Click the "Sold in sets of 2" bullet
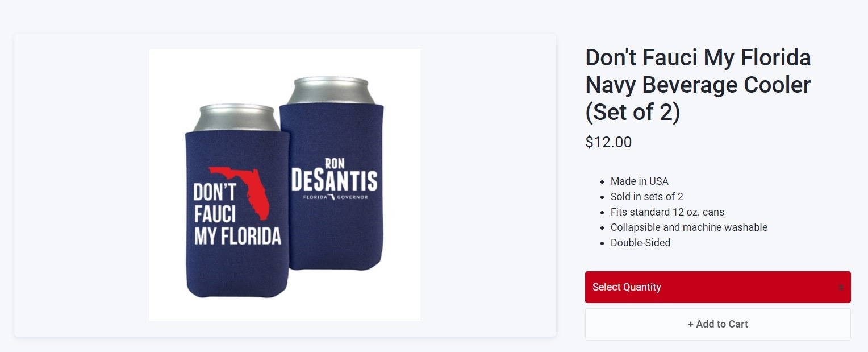 click(x=647, y=197)
